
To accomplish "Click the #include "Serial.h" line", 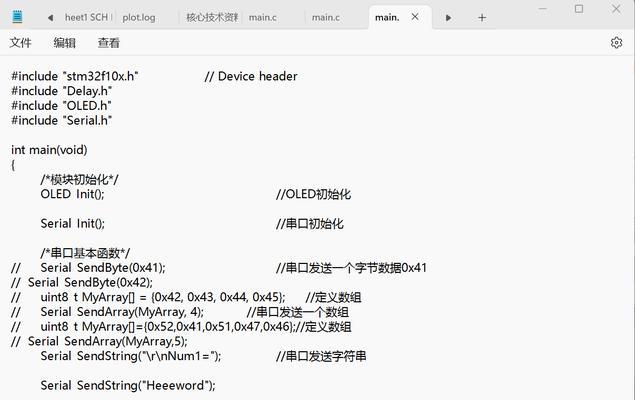I will [x=62, y=120].
